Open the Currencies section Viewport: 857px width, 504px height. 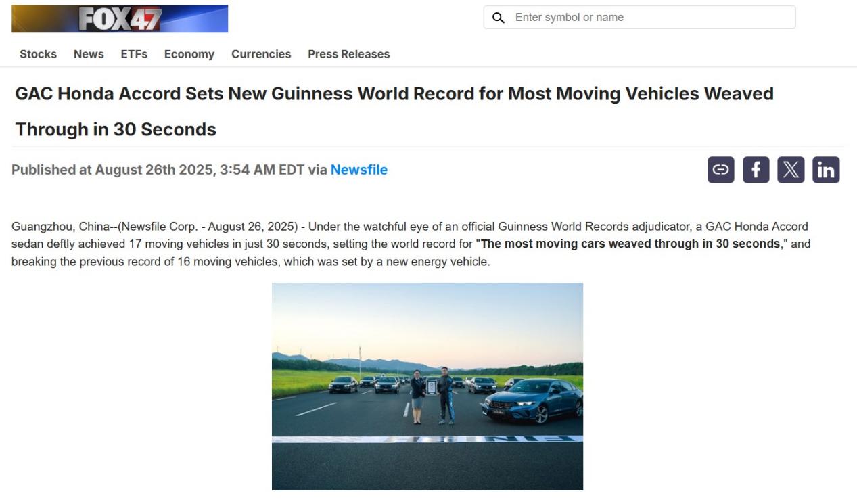[x=261, y=54]
